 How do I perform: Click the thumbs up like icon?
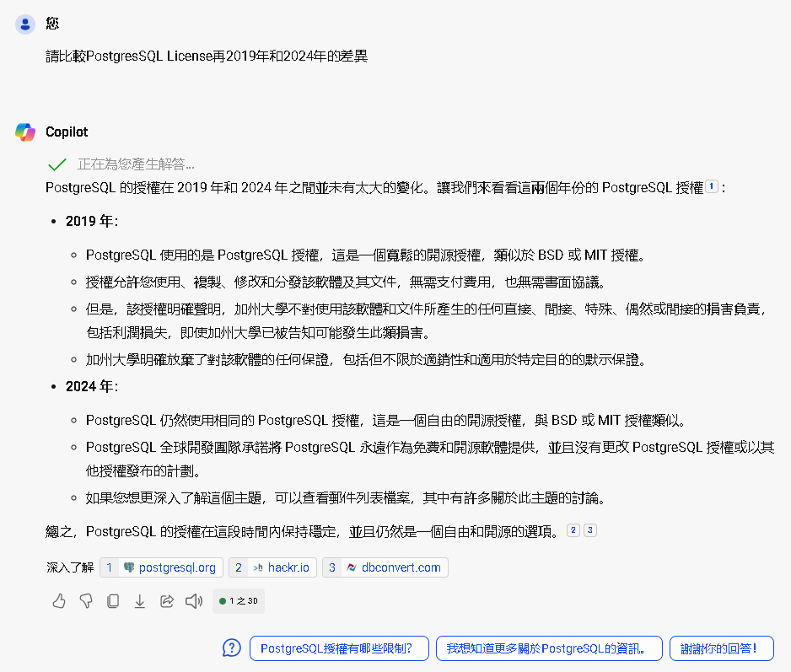click(59, 601)
